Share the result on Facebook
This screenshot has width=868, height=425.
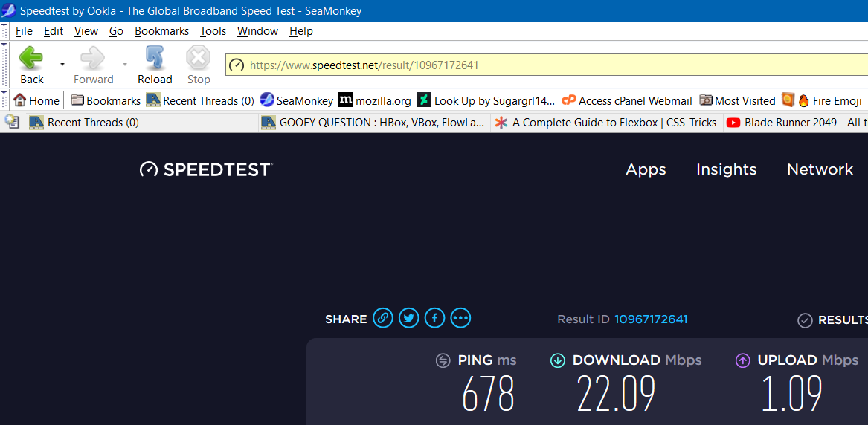tap(434, 319)
